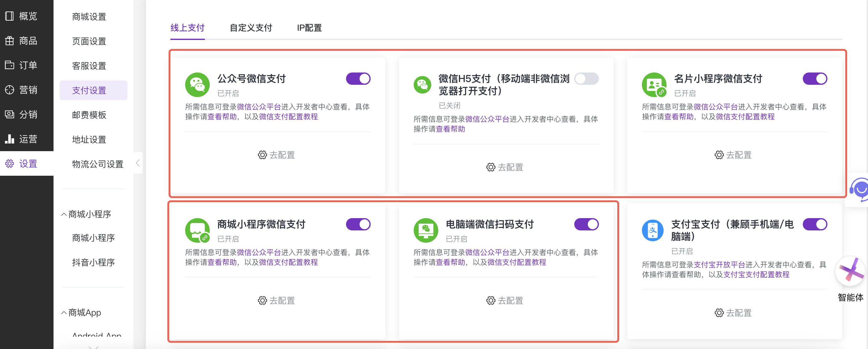The image size is (868, 349).
Task: Turn off the 支付宝支付 toggle
Action: [x=814, y=225]
